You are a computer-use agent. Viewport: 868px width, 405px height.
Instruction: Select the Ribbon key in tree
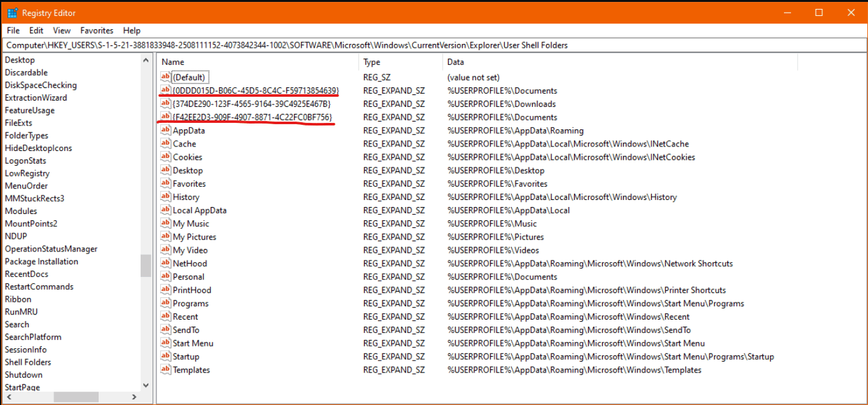[18, 299]
